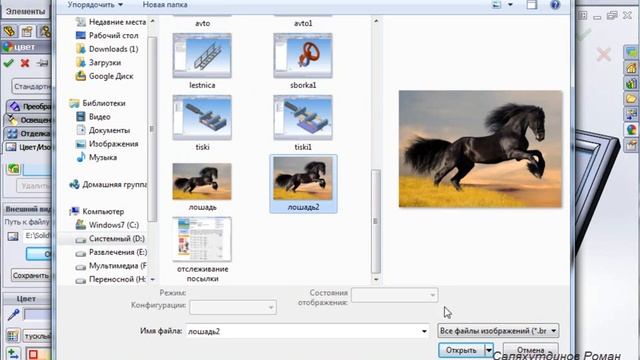Open the Видео library
The image size is (640, 360).
(x=93, y=117)
